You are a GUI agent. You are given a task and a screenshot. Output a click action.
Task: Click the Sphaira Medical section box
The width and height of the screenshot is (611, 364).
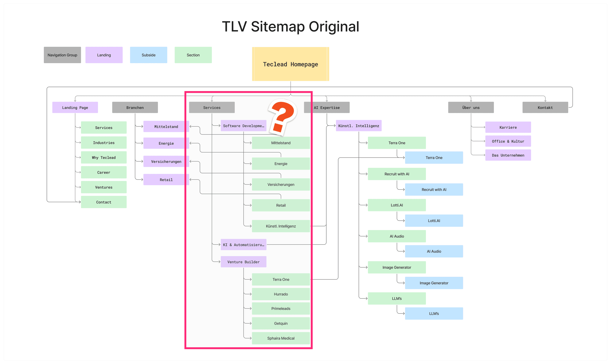281,338
